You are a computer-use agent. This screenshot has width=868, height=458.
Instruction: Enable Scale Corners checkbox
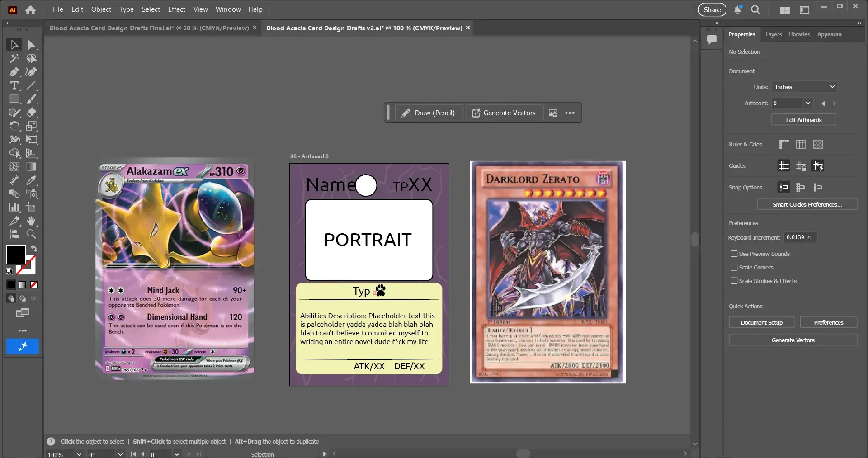tap(734, 267)
